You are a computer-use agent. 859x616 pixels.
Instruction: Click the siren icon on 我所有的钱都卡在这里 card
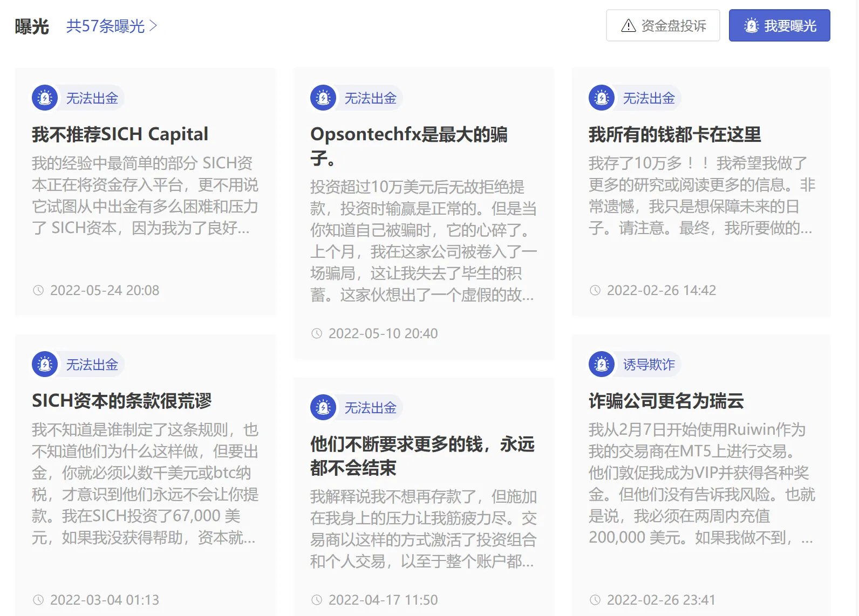[x=602, y=98]
